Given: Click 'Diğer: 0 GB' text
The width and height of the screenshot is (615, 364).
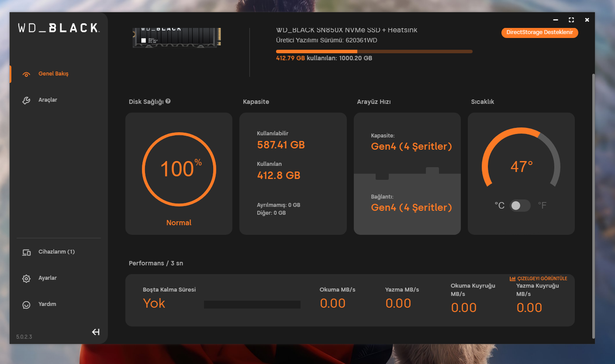Looking at the screenshot, I should coord(271,213).
